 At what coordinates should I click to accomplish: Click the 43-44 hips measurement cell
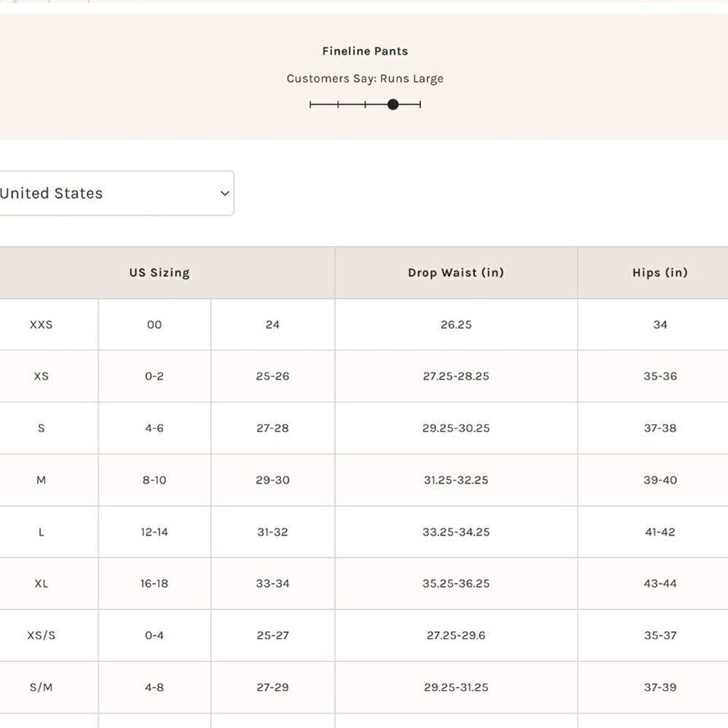coord(660,583)
